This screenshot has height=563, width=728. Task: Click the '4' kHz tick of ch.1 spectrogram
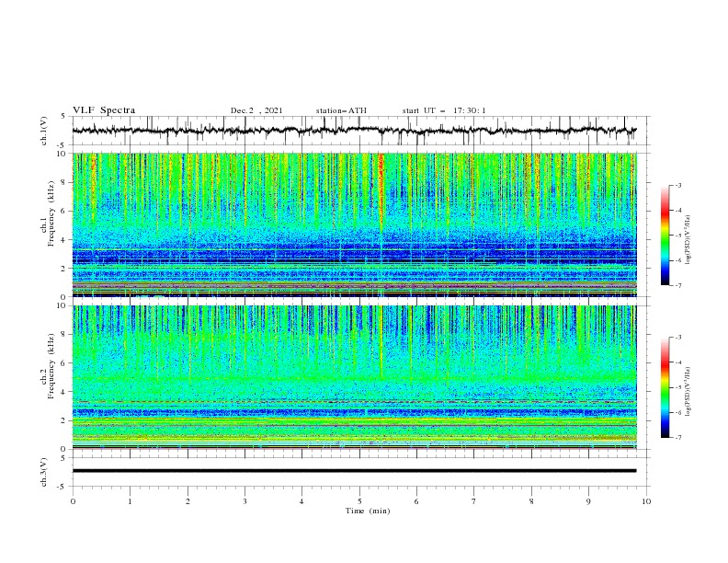coord(65,240)
